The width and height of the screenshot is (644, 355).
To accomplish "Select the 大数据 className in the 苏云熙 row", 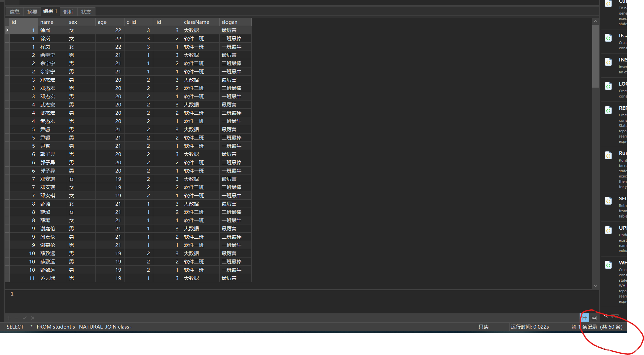I will pyautogui.click(x=200, y=278).
